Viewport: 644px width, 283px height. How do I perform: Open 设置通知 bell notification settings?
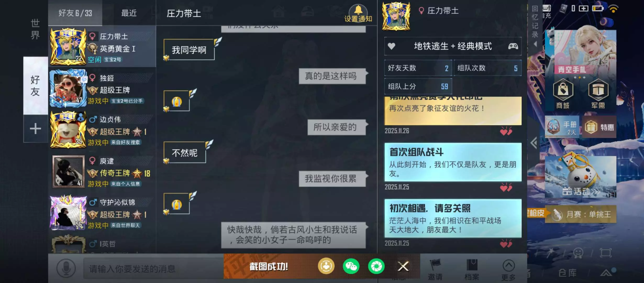tap(358, 13)
